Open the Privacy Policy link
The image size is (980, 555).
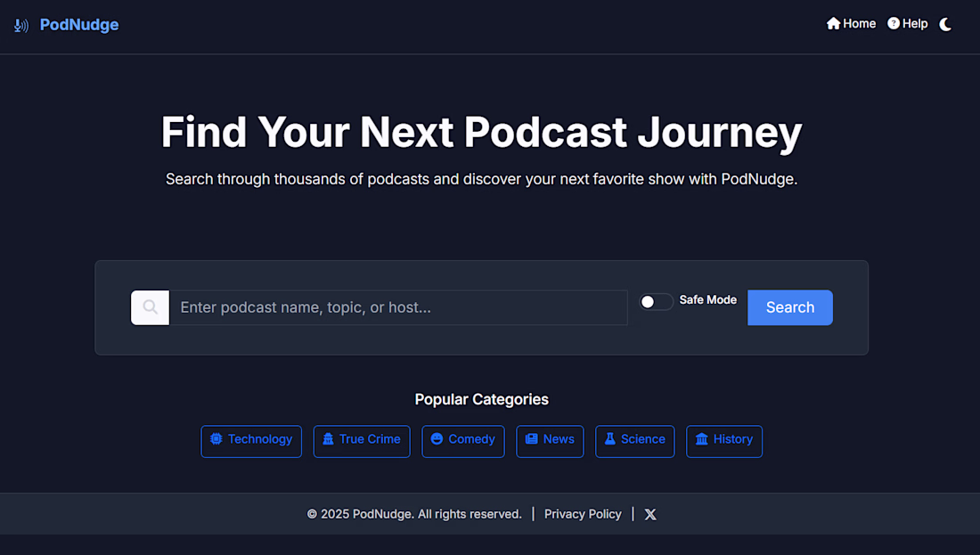583,514
